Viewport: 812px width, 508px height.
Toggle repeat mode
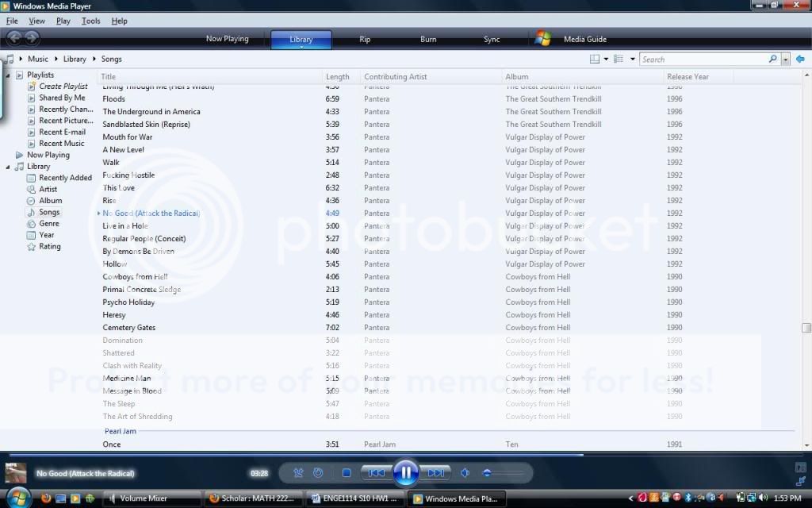[318, 473]
